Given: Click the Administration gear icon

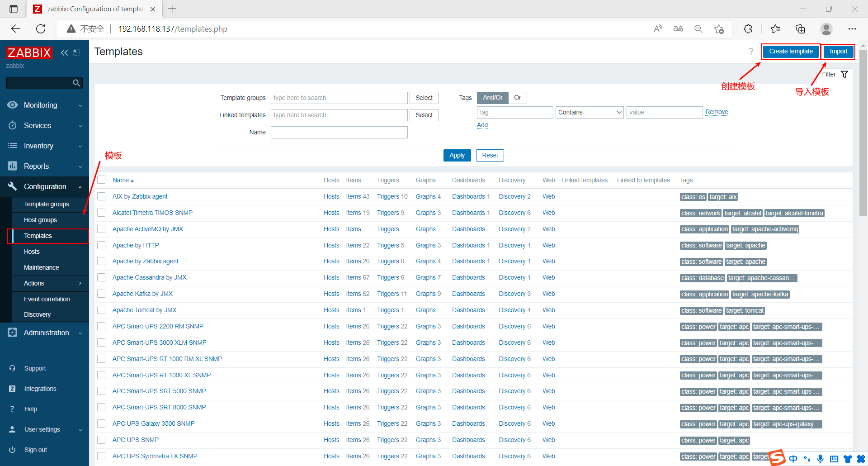Looking at the screenshot, I should pyautogui.click(x=13, y=333).
